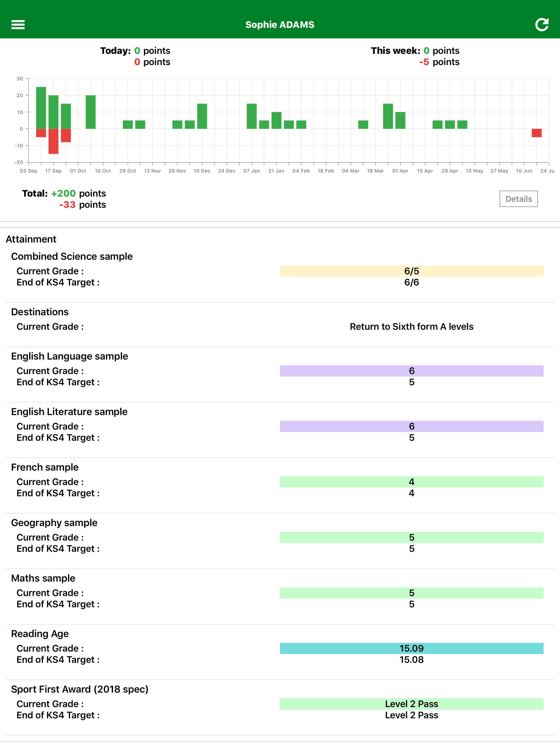Tap the French sample heading
This screenshot has width=560, height=747.
pos(45,467)
